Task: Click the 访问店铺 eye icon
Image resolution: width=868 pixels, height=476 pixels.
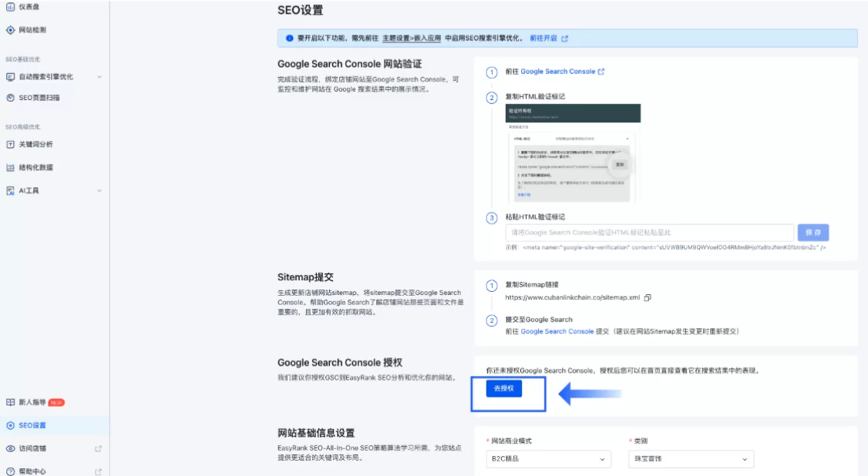Action: [10, 449]
